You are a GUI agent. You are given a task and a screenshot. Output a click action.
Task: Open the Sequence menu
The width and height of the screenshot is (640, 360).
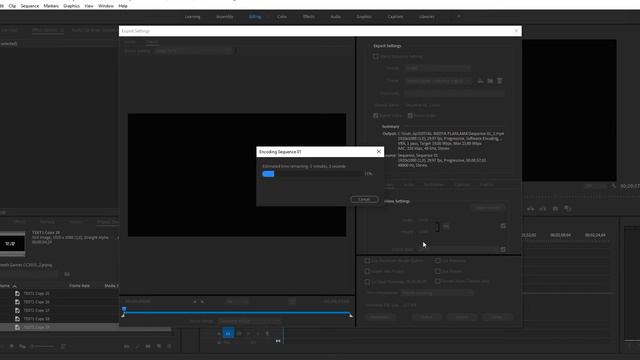click(x=30, y=6)
